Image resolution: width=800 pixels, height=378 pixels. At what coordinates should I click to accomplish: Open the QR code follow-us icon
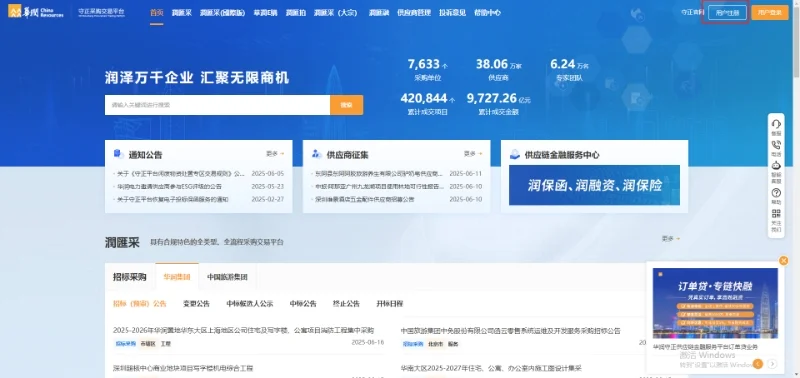coord(776,213)
